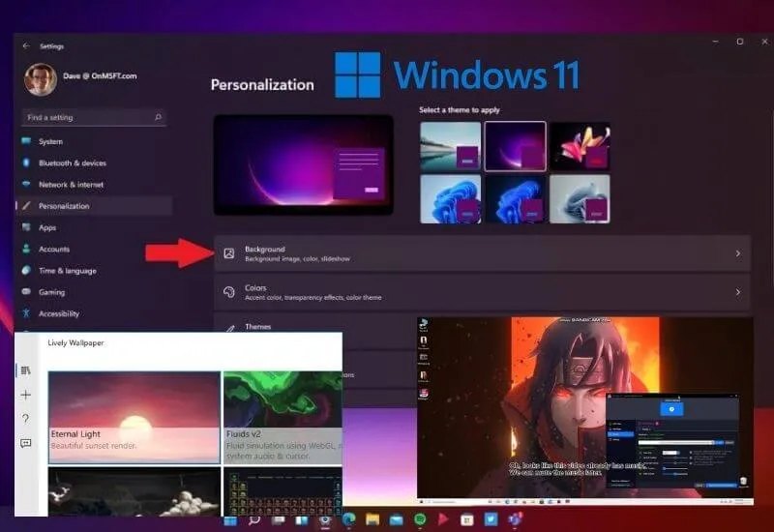The width and height of the screenshot is (774, 532).
Task: Click the Settings back arrow
Action: coord(26,45)
